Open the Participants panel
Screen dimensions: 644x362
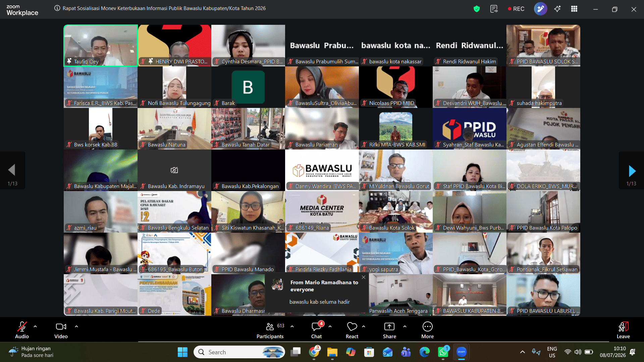click(x=270, y=330)
